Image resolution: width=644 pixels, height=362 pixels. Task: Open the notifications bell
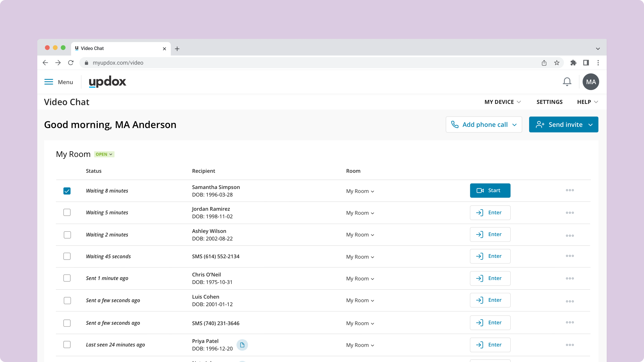567,82
